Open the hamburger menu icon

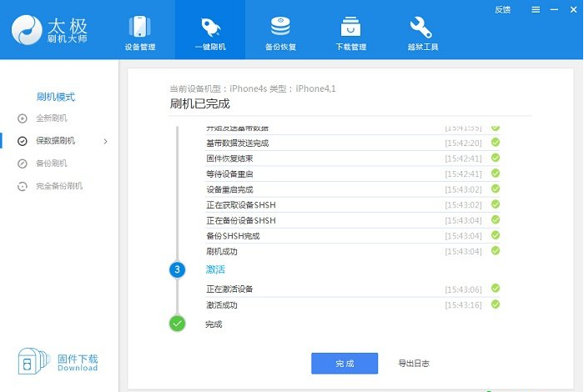(x=536, y=10)
